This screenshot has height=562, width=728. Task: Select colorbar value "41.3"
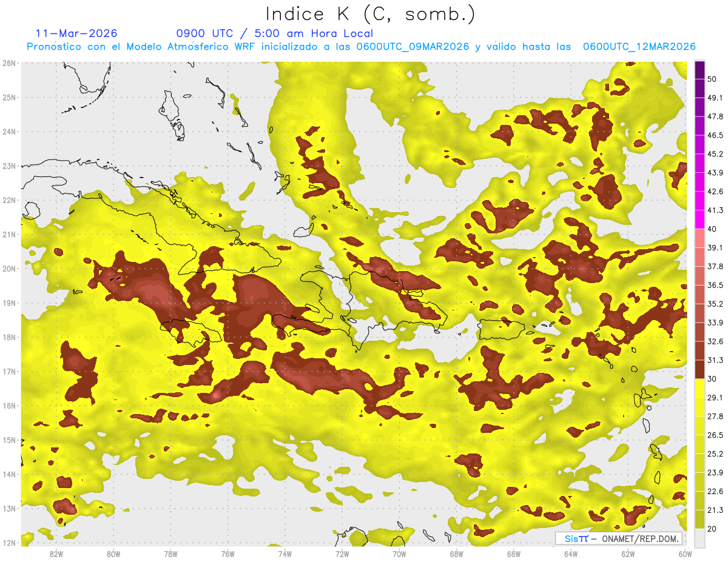pyautogui.click(x=715, y=210)
